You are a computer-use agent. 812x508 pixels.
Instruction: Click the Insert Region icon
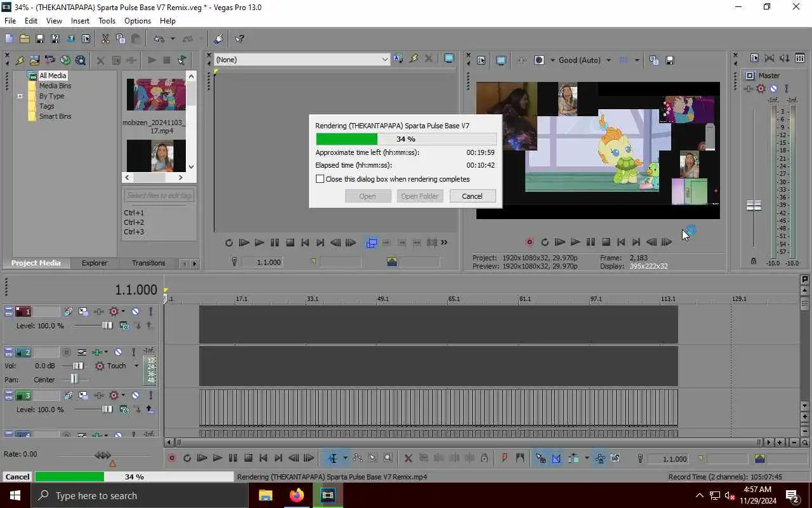pos(520,458)
